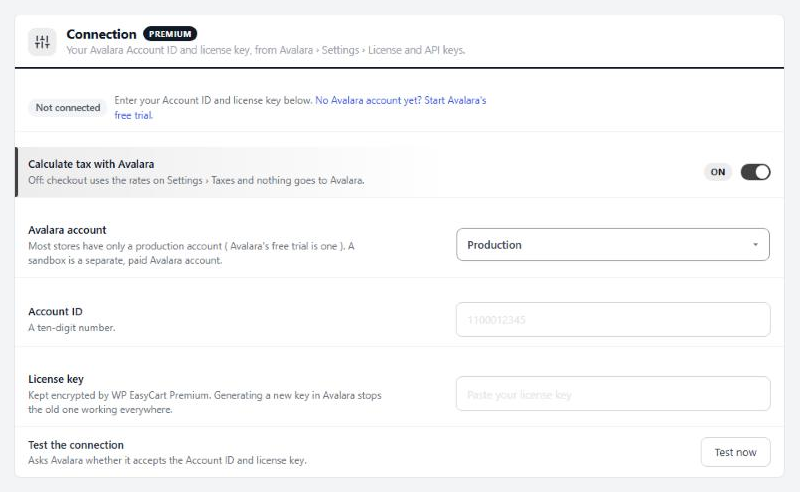The width and height of the screenshot is (800, 492).
Task: Open the Start Avalara's free trial link
Action: (300, 108)
